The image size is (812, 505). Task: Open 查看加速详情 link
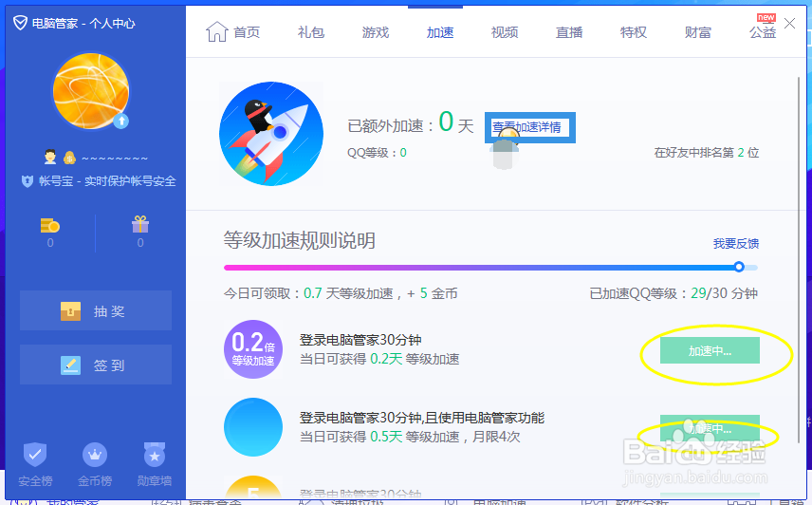click(x=527, y=127)
